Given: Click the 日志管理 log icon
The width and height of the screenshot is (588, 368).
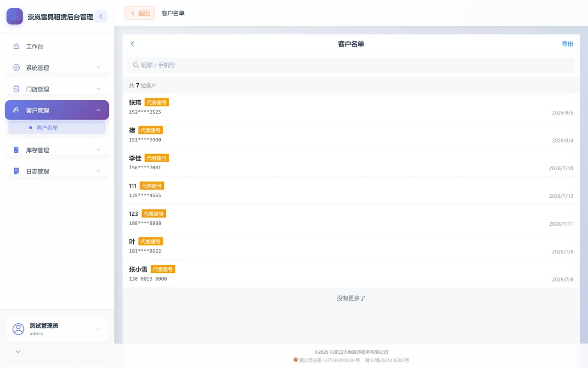Looking at the screenshot, I should pyautogui.click(x=16, y=171).
